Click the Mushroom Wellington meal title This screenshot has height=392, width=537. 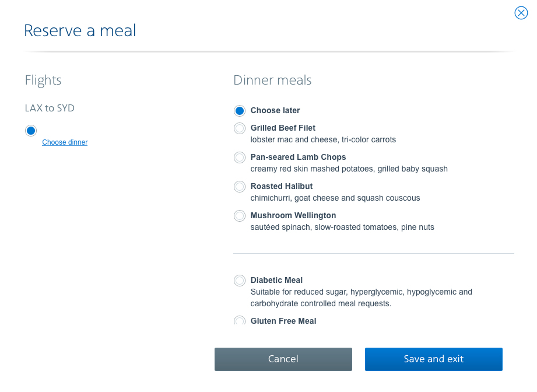tap(293, 215)
